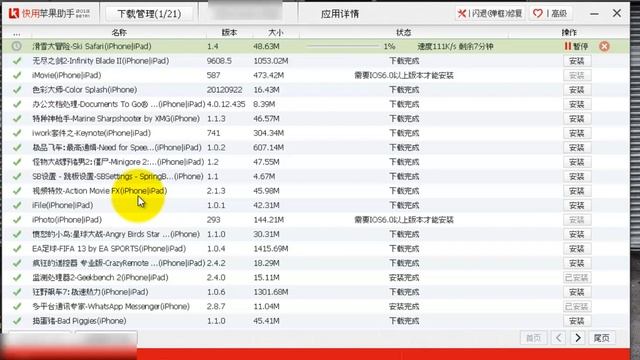Go to previous page arrow
Screen dimensions: 640x360
click(558, 338)
